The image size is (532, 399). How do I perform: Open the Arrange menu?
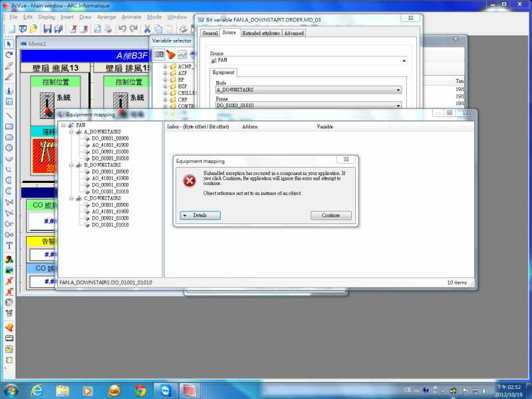click(106, 17)
